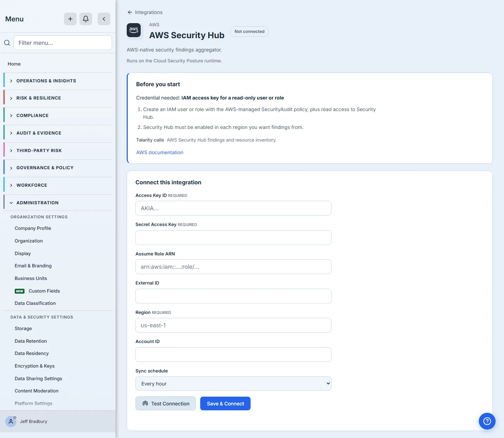
Task: Click the Region input field
Action: 233,325
